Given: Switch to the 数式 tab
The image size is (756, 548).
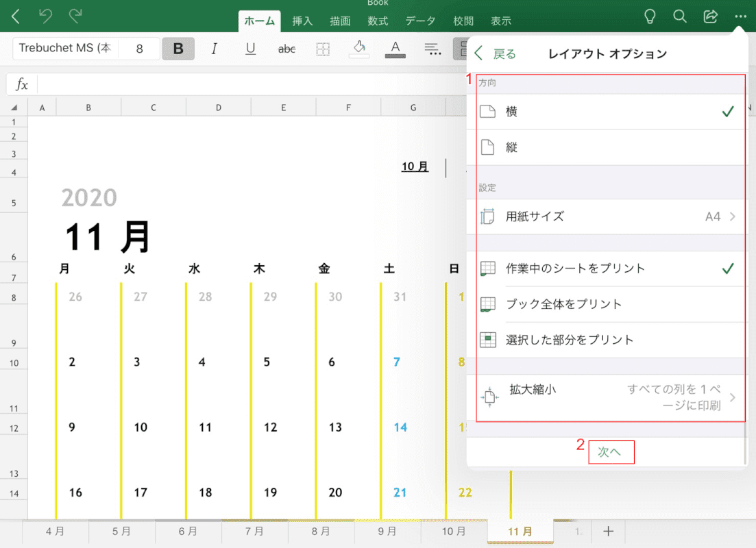Looking at the screenshot, I should (x=378, y=21).
